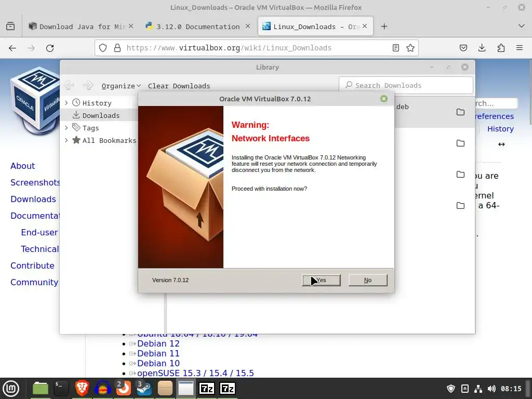Toggle page width with the double-arrow icon
Image resolution: width=532 pixels, height=399 pixels.
coord(501,144)
